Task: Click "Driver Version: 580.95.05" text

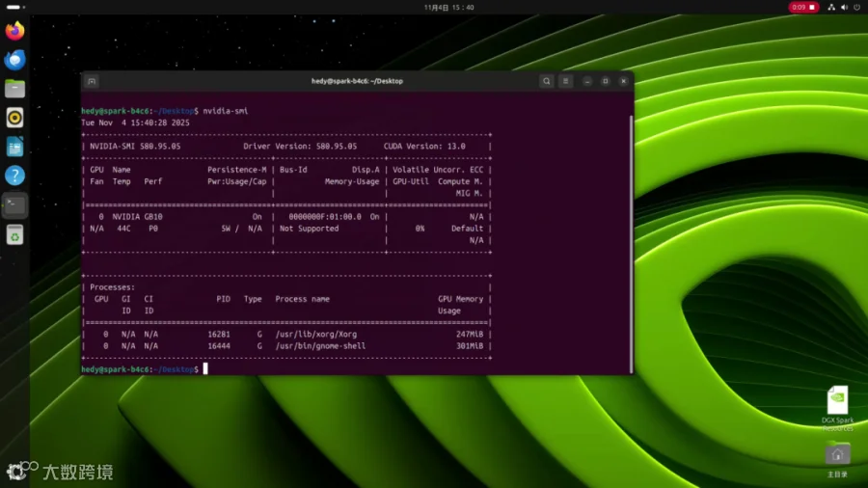Action: [300, 146]
